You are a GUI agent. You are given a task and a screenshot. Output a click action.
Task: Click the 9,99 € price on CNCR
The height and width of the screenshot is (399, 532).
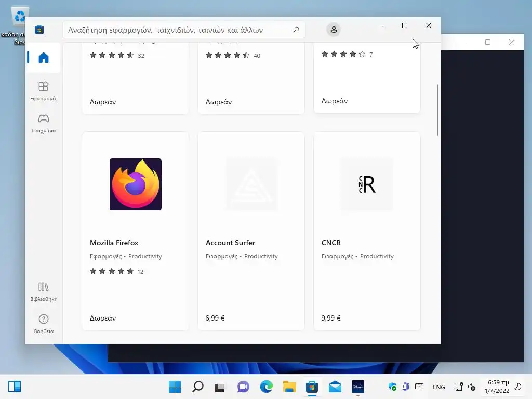331,318
